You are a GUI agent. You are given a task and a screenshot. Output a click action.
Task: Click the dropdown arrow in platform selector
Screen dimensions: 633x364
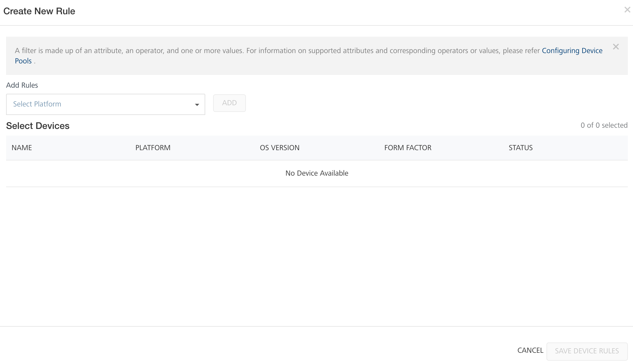point(197,105)
